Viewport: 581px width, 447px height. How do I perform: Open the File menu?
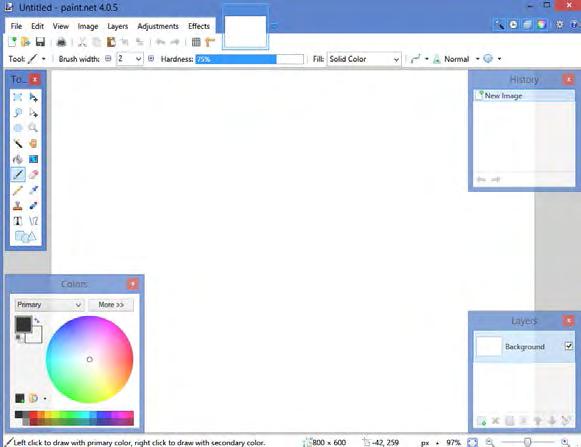point(16,26)
